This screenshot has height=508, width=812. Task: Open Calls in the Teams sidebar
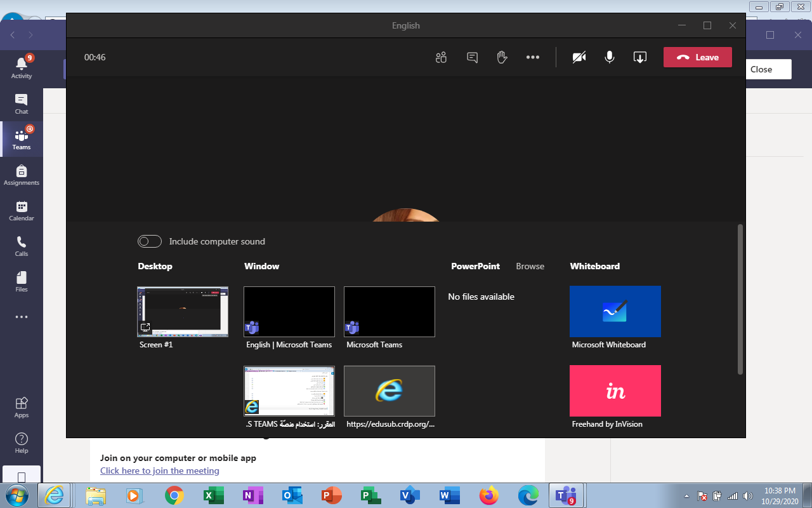[22, 246]
